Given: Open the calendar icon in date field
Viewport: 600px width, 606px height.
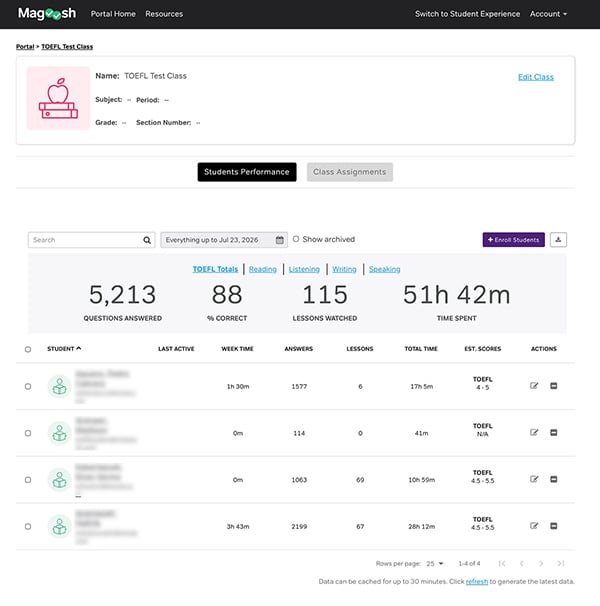Looking at the screenshot, I should click(x=280, y=240).
